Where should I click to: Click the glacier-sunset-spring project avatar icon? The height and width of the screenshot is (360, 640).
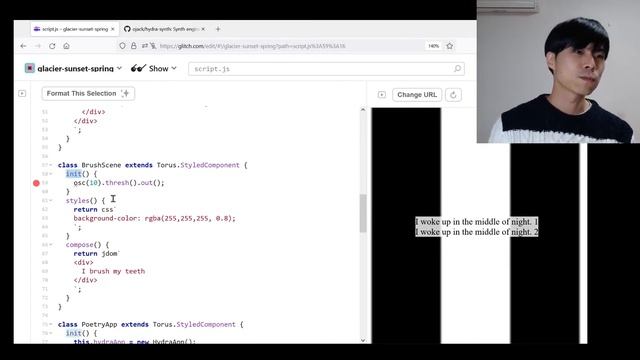click(29, 68)
